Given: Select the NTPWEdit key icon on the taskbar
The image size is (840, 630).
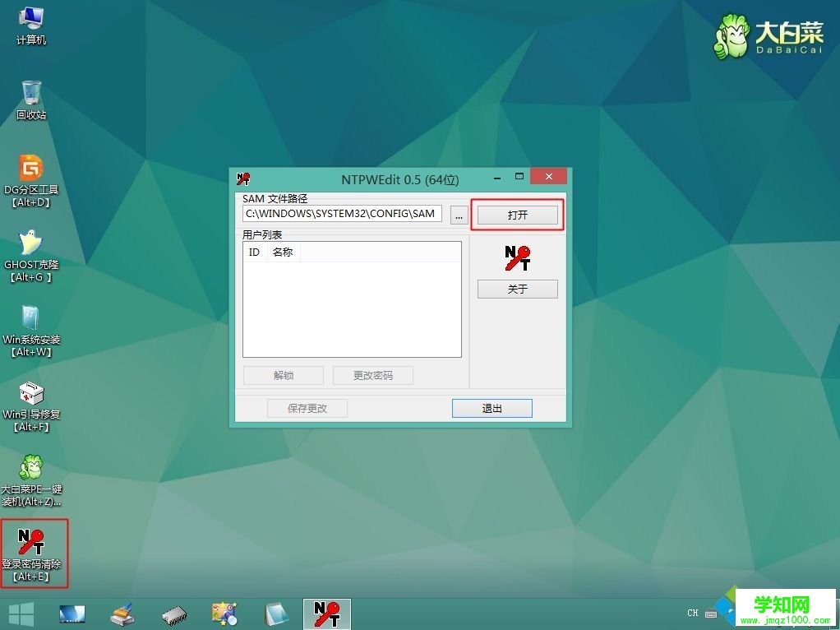Looking at the screenshot, I should point(326,613).
